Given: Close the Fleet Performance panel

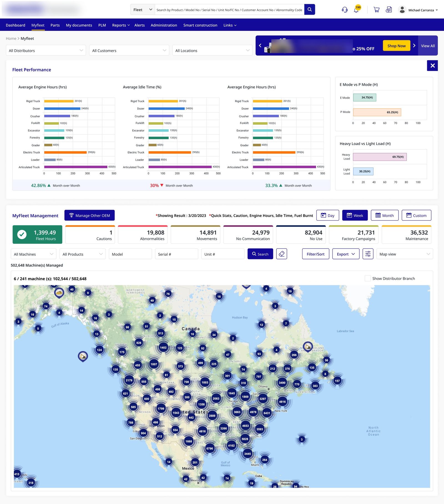Looking at the screenshot, I should (x=432, y=66).
